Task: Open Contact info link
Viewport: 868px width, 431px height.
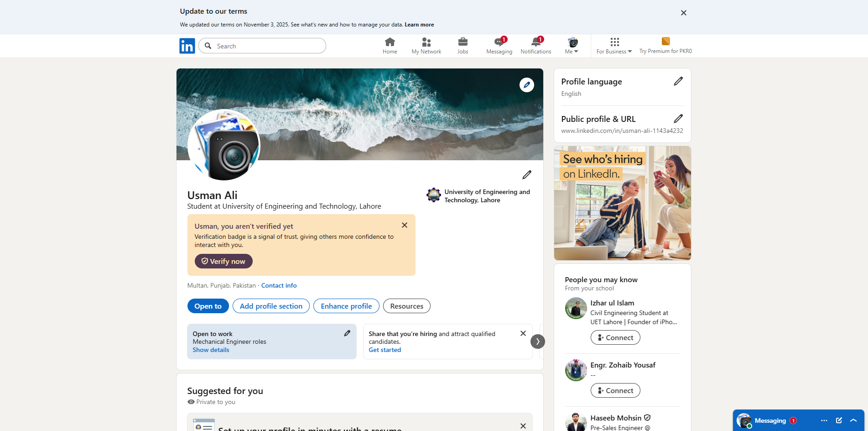Action: coord(279,285)
